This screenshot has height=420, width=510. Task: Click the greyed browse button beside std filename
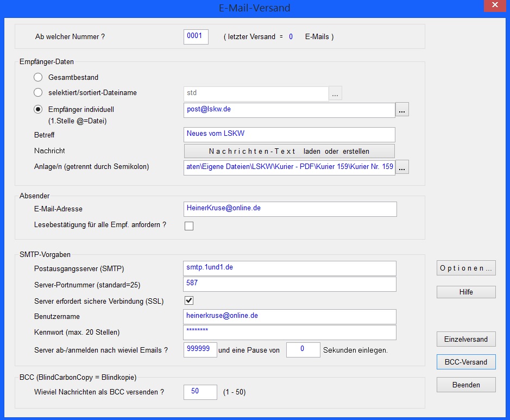(335, 93)
